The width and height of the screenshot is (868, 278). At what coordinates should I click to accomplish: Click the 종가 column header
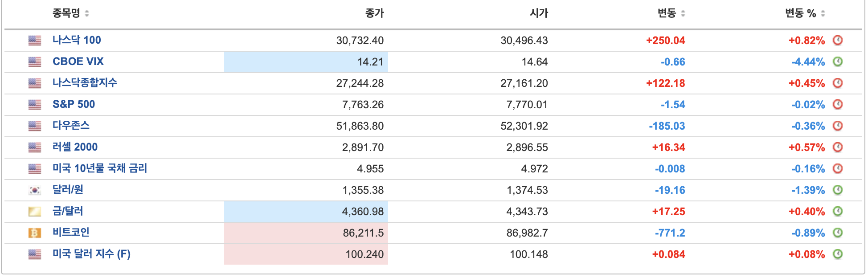click(x=374, y=13)
